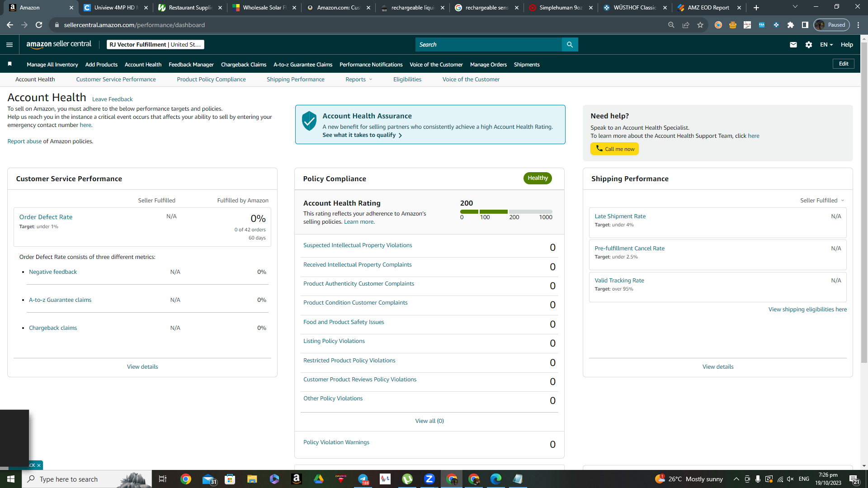This screenshot has width=868, height=488.
Task: Open Valid Tracking Rate metric
Action: point(619,280)
